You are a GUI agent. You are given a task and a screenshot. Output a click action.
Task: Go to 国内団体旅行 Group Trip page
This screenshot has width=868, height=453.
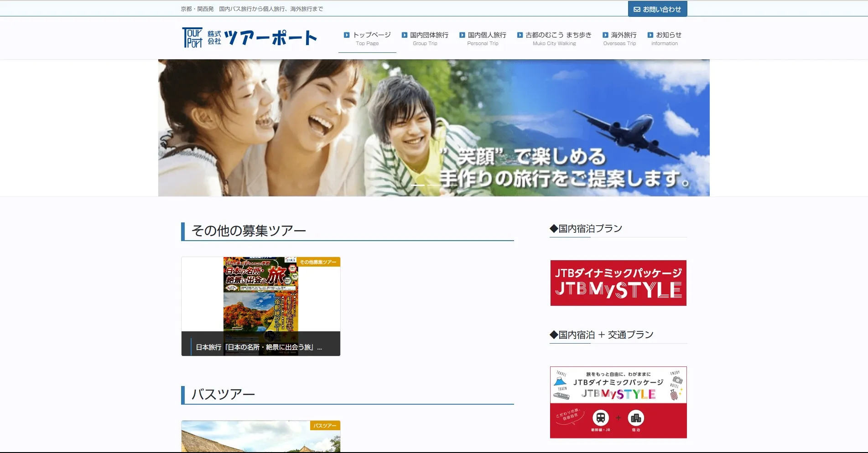(x=425, y=38)
